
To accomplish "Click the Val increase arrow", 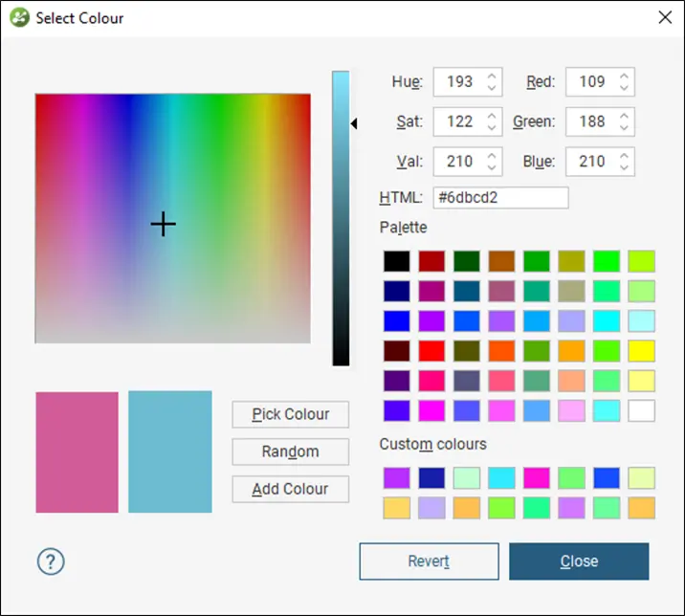I will [x=492, y=157].
